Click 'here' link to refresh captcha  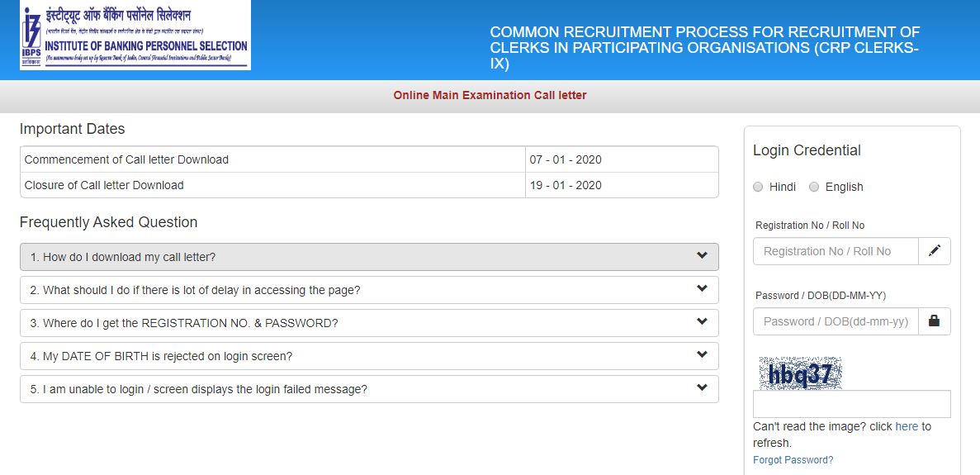[907, 426]
